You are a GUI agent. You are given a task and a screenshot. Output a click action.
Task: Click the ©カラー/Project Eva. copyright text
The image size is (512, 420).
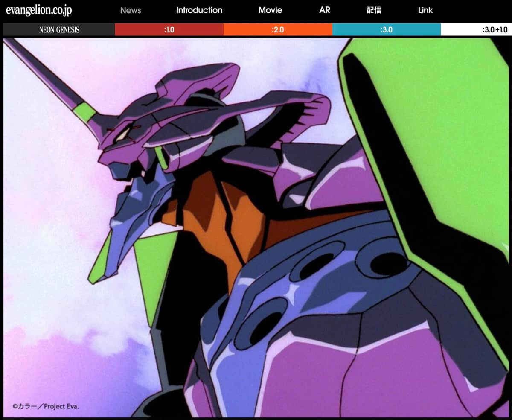coord(46,406)
